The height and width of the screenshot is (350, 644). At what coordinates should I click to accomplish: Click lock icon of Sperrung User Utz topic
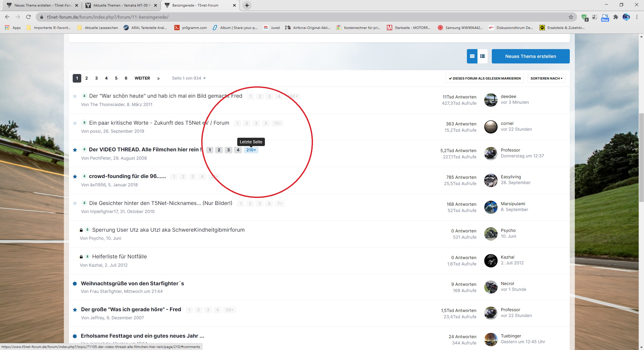[x=81, y=230]
